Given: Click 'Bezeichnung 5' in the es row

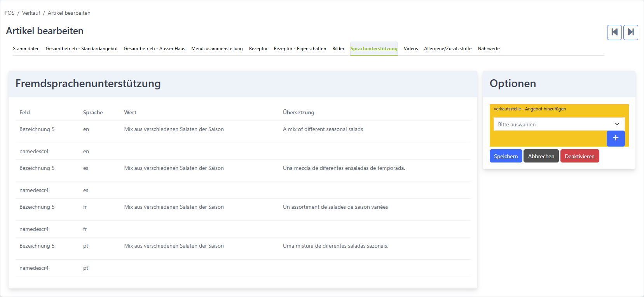Looking at the screenshot, I should 37,168.
